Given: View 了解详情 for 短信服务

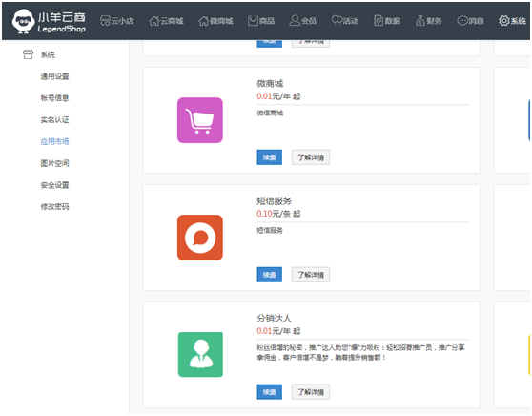Looking at the screenshot, I should click(311, 275).
